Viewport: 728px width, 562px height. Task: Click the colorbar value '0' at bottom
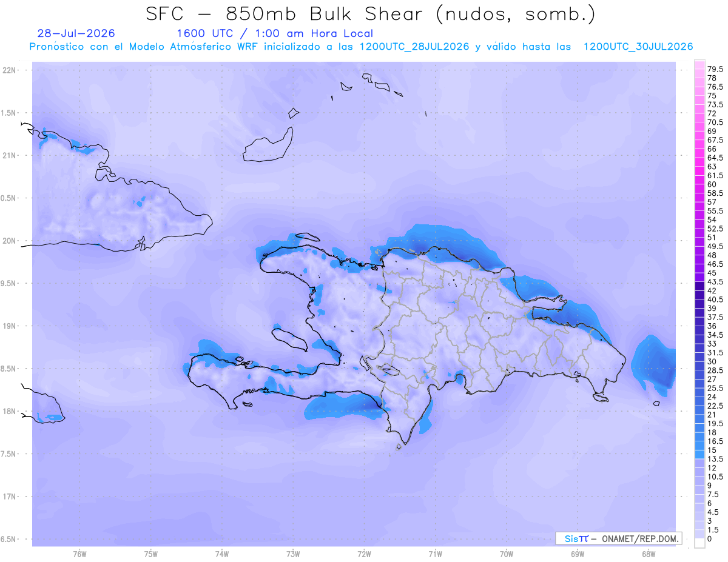(710, 539)
